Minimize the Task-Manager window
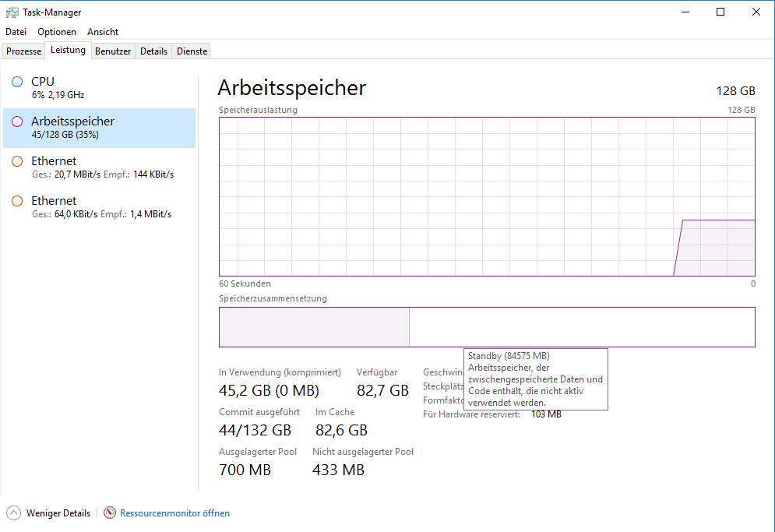This screenshot has height=532, width=775. pos(685,12)
